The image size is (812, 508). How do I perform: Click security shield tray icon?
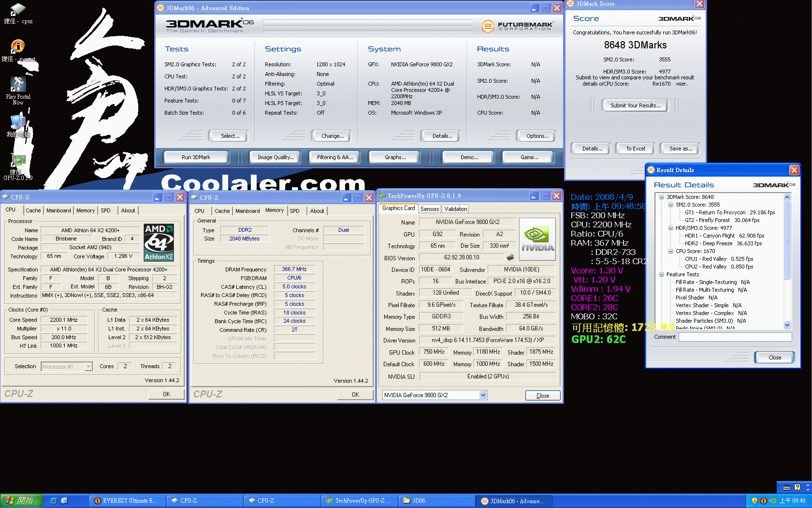pyautogui.click(x=754, y=501)
